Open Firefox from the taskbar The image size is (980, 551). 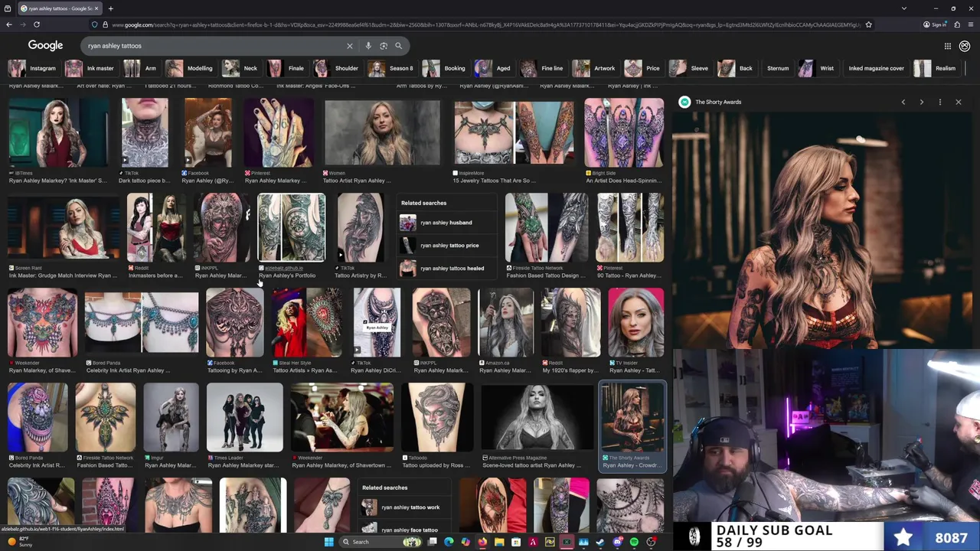[482, 542]
